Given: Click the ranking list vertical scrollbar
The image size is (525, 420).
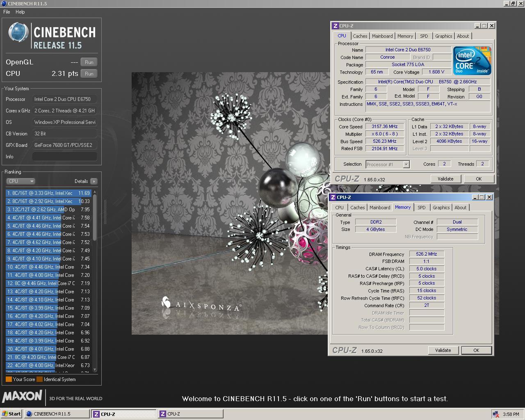Looking at the screenshot, I should point(95,281).
